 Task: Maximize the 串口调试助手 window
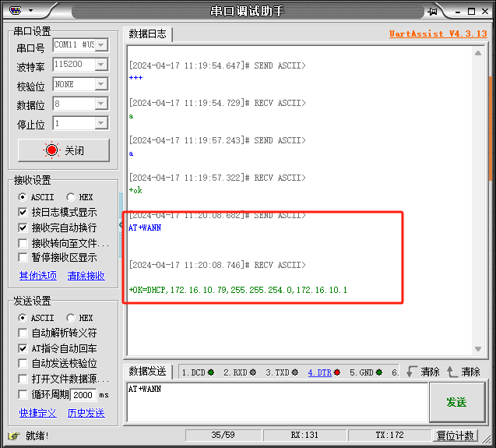[x=471, y=12]
